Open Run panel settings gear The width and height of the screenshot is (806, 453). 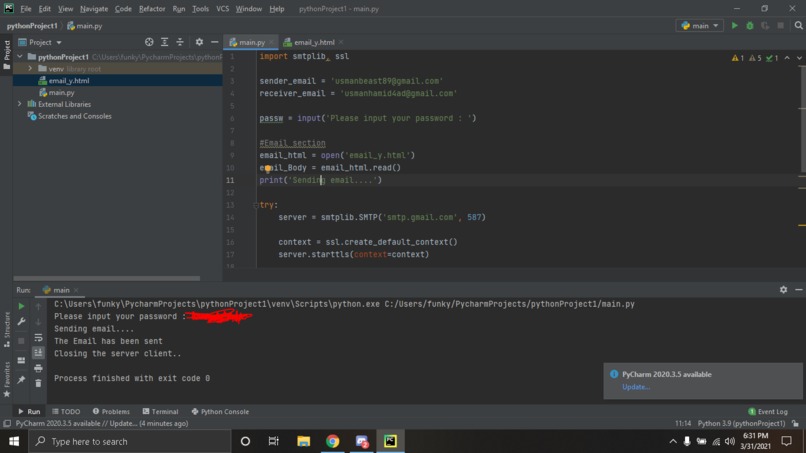click(783, 290)
